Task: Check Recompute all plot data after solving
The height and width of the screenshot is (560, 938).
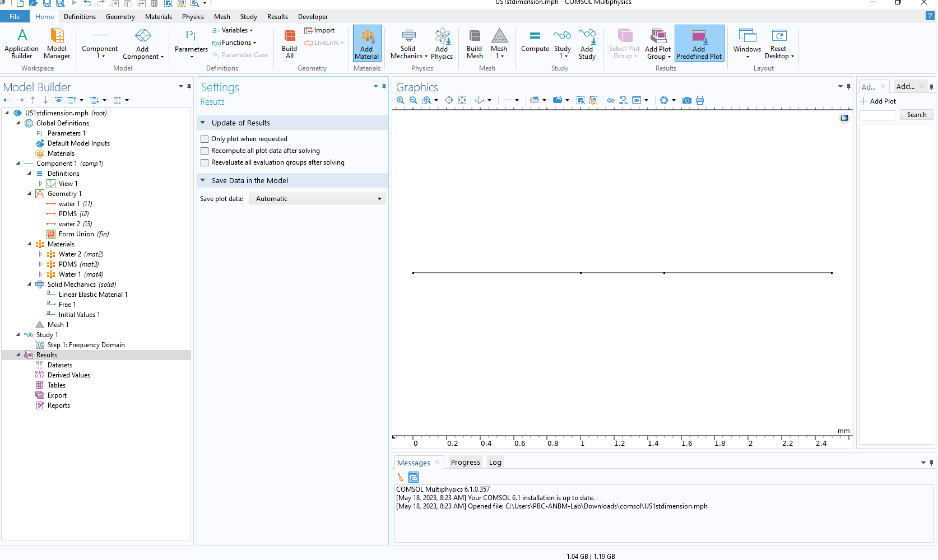Action: point(205,151)
